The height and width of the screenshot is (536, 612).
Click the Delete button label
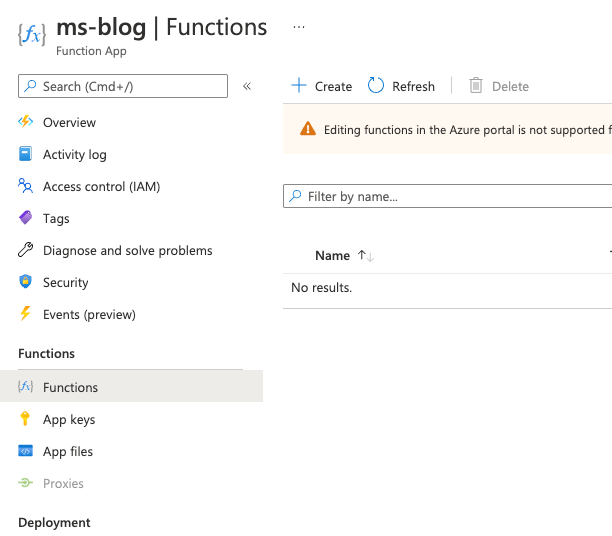coord(510,86)
